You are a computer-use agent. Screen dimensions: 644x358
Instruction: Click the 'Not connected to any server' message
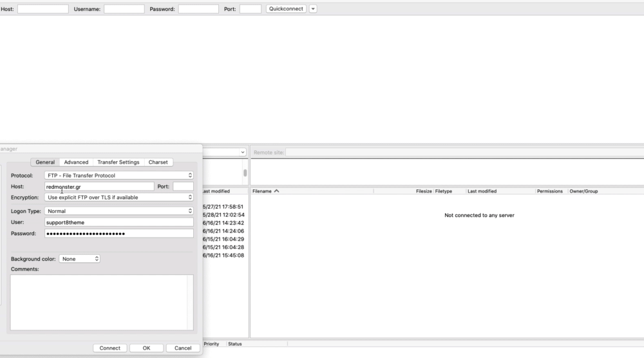[x=479, y=215]
